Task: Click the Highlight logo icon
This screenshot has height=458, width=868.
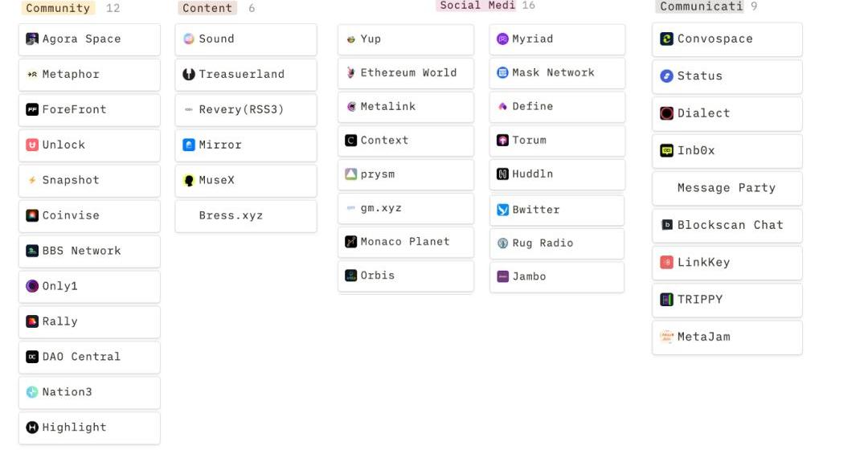Action: (32, 427)
